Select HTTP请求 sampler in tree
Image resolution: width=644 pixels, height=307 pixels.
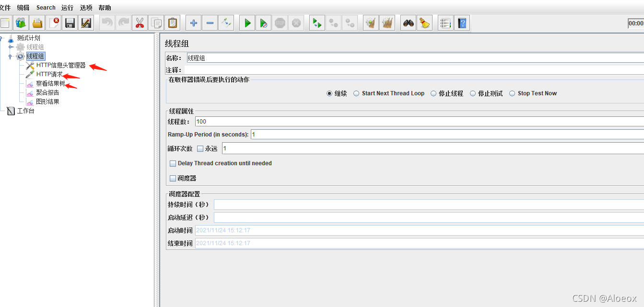coord(49,74)
